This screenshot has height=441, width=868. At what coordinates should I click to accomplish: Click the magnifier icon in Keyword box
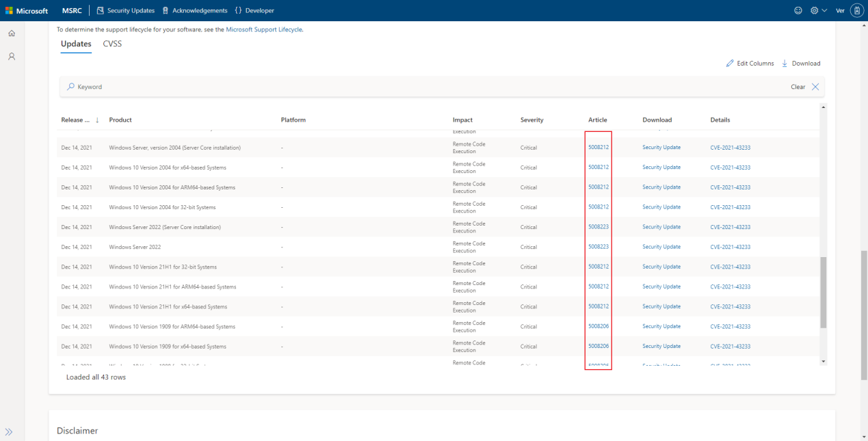point(70,87)
